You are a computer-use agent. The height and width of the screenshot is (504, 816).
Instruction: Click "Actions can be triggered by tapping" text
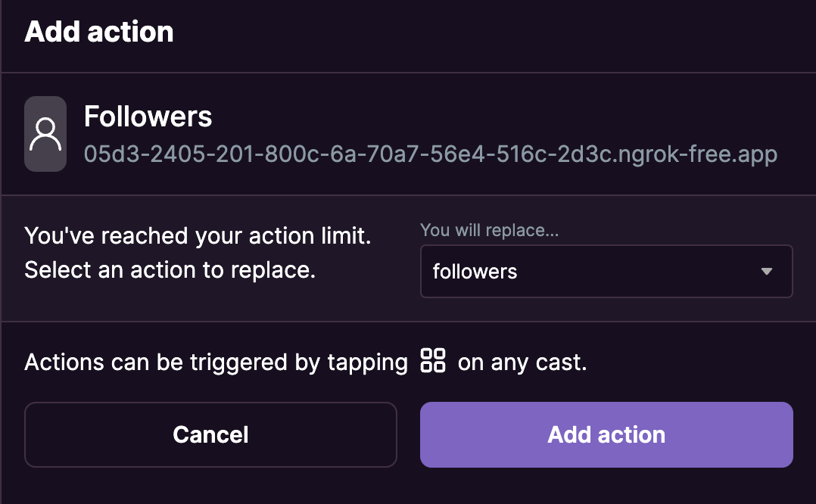pyautogui.click(x=216, y=362)
